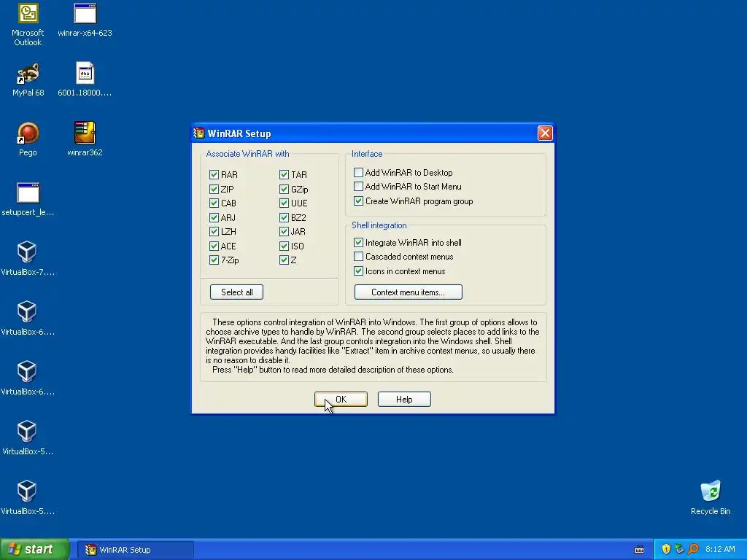Disable Create WinRAR program group

[358, 201]
